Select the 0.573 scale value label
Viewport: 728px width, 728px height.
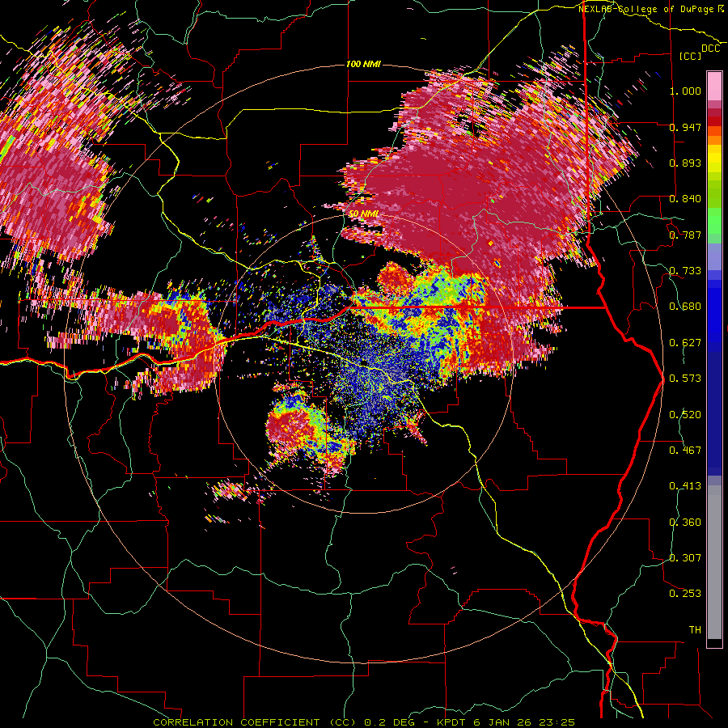[x=685, y=379]
